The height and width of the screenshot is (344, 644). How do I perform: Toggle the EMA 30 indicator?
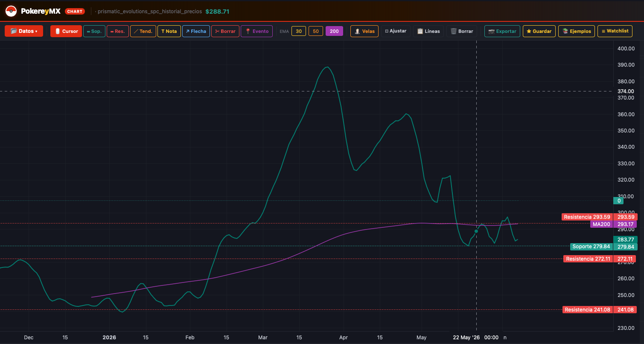pos(299,31)
